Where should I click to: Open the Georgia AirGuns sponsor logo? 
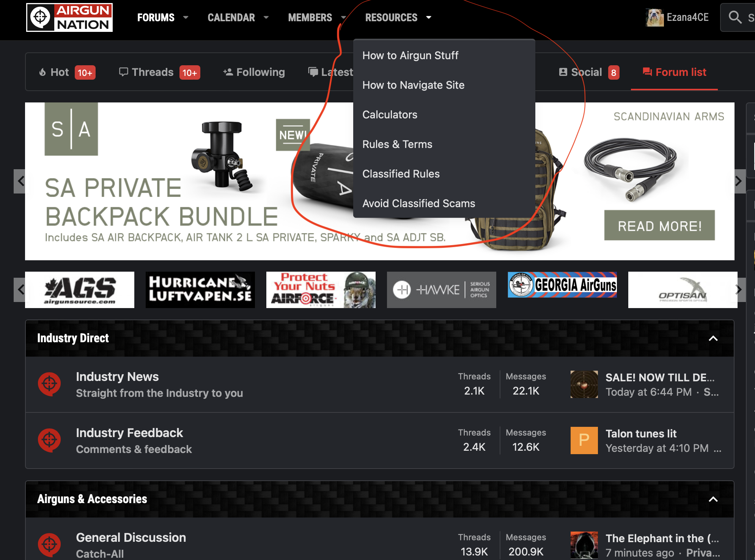point(562,285)
